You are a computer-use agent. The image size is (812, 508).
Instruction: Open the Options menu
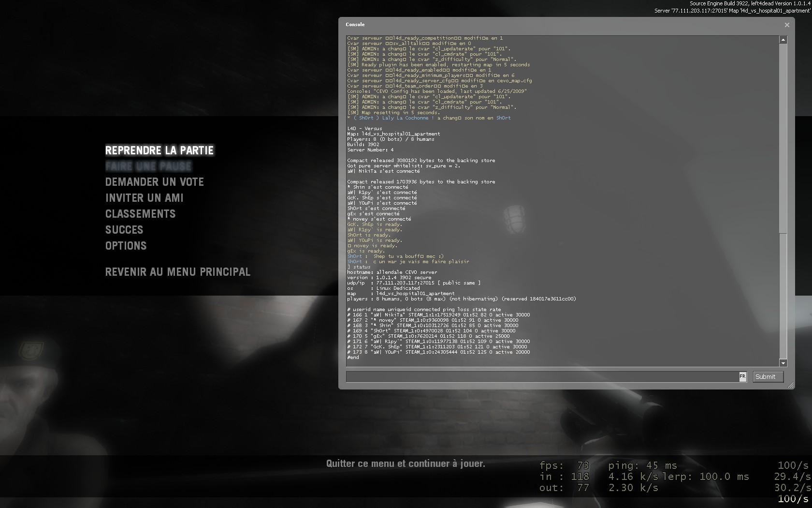point(126,246)
